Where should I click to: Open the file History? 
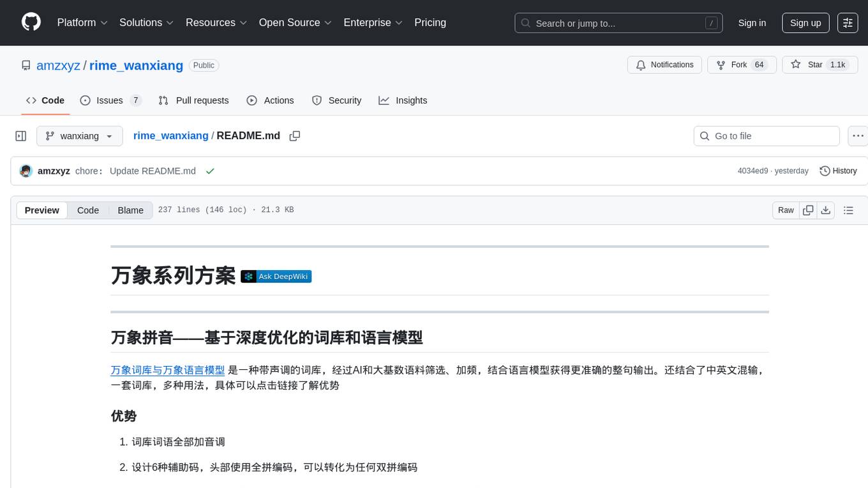[x=838, y=171]
